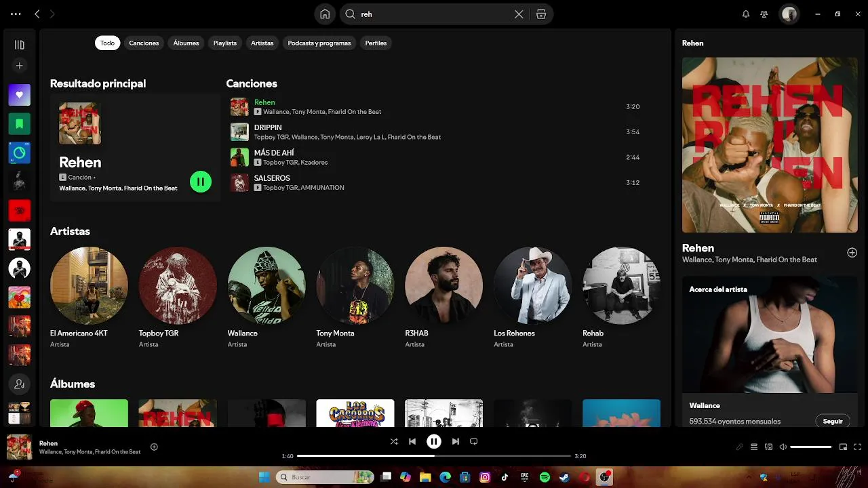
Task: Clear the search field with X
Action: coord(519,14)
